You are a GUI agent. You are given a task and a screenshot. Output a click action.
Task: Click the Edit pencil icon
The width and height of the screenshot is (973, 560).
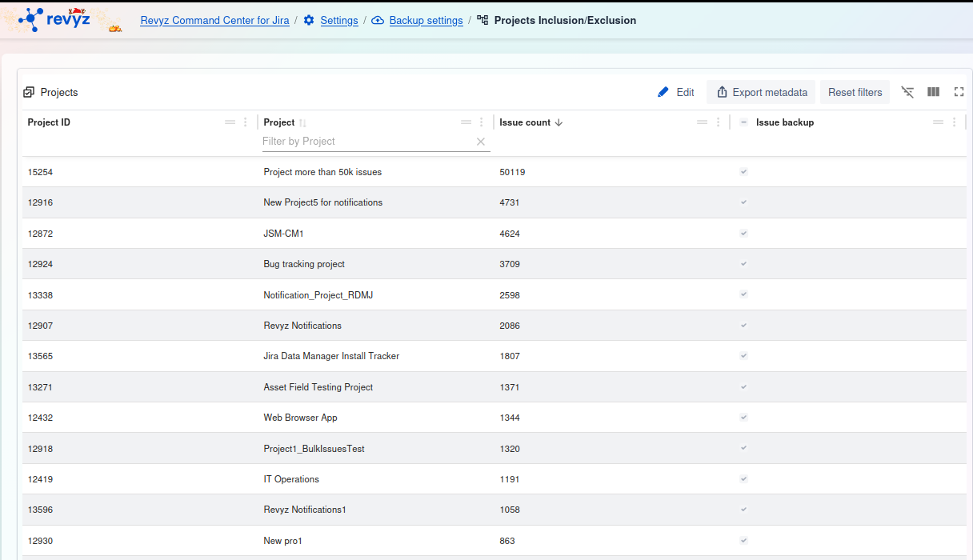click(663, 92)
